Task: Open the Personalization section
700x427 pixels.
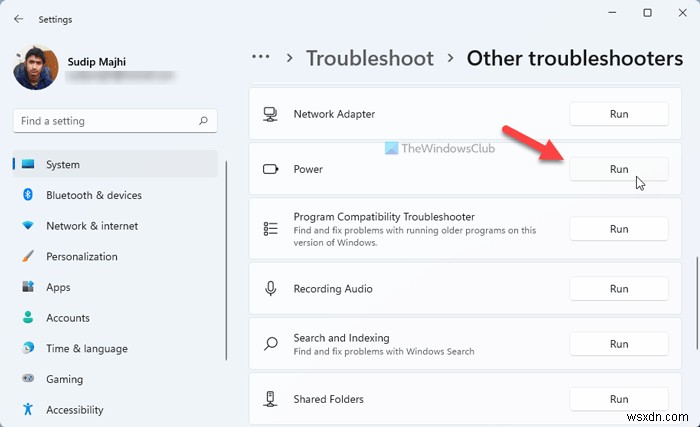Action: point(82,256)
